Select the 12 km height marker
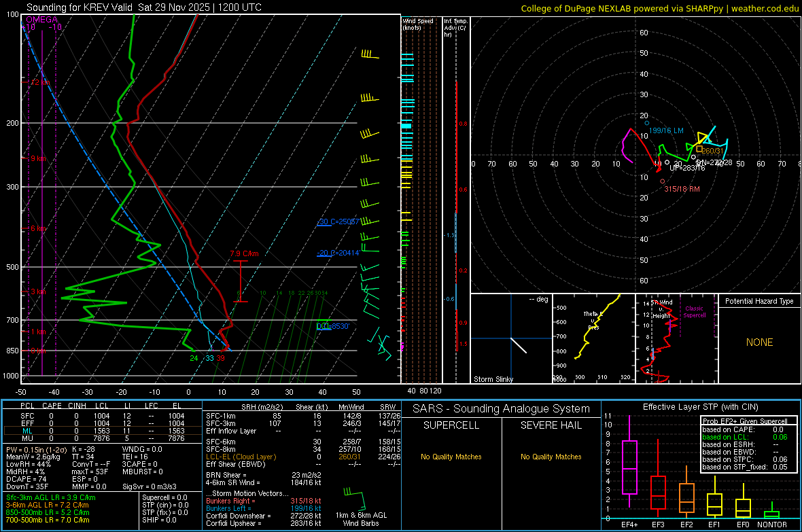The image size is (802, 532). (39, 82)
